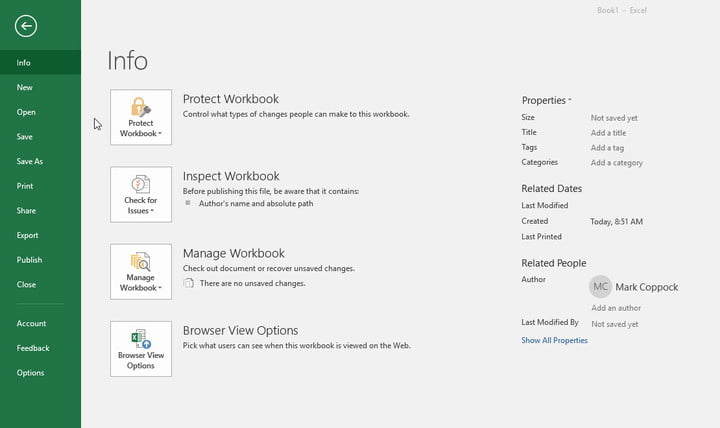
Task: Select Export from the sidebar
Action: 28,235
